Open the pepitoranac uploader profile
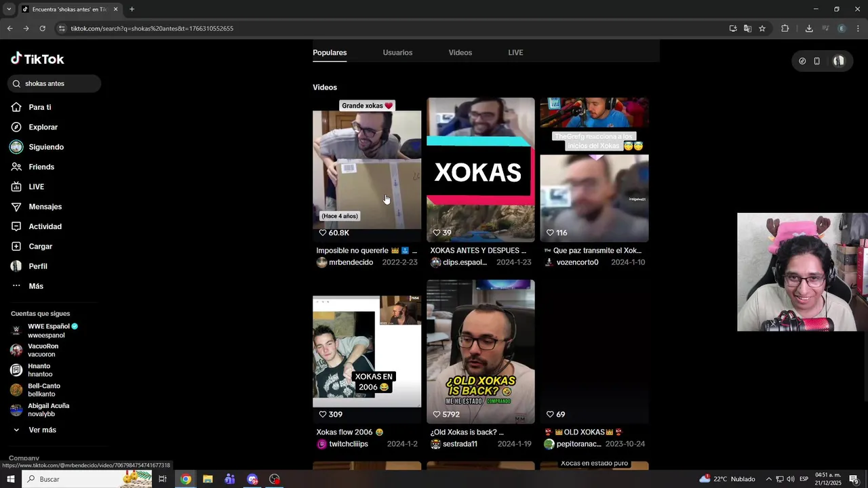This screenshot has height=488, width=868. pyautogui.click(x=573, y=444)
